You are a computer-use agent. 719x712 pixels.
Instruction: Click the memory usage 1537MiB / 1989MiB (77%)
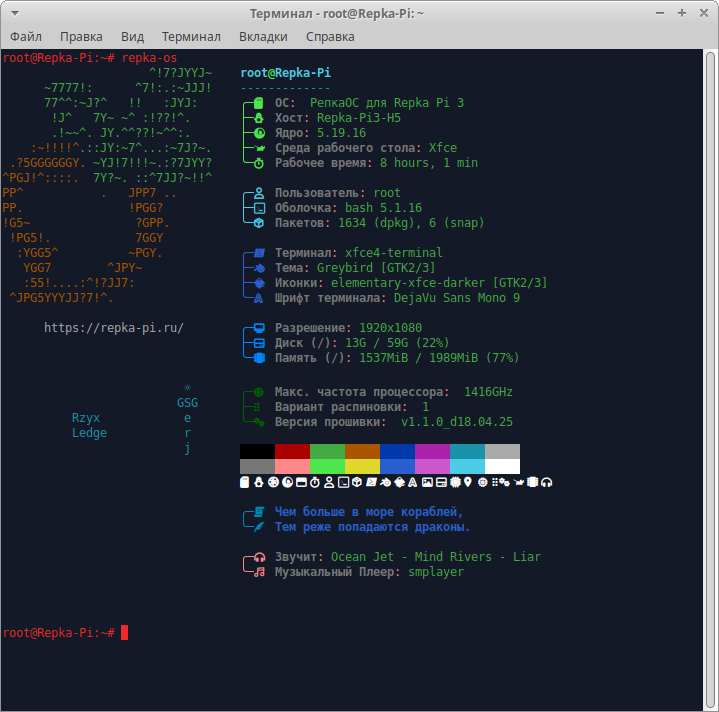[439, 358]
